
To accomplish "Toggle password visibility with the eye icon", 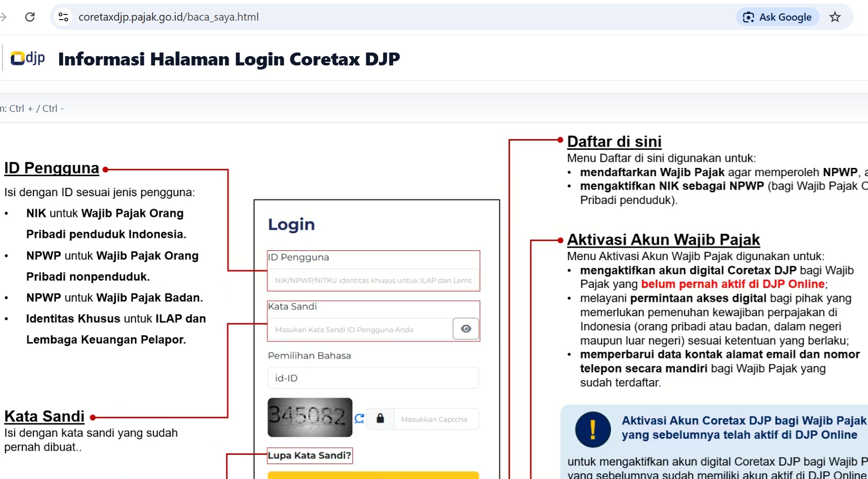I will tap(466, 329).
